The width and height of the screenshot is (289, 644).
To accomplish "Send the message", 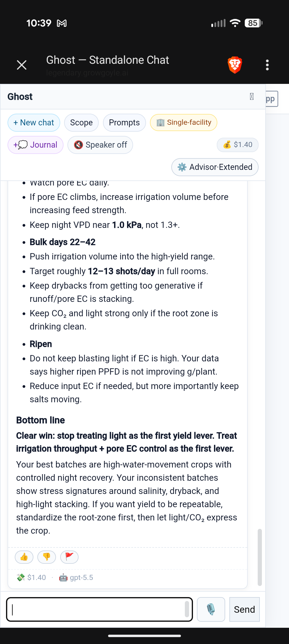I will point(244,609).
